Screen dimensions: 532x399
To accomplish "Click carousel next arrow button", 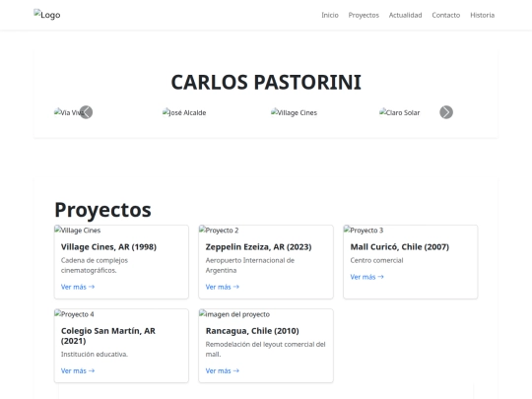I will (x=446, y=112).
